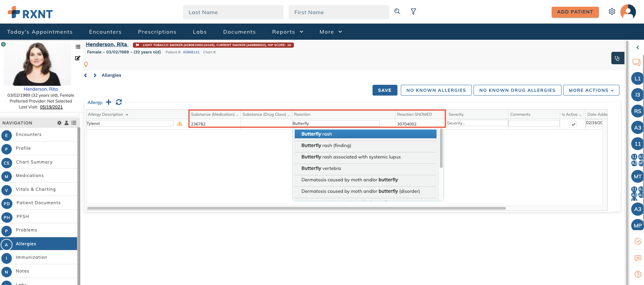Viewport: 644px width, 285px height.
Task: Open settings gear in top bar
Action: pyautogui.click(x=612, y=12)
